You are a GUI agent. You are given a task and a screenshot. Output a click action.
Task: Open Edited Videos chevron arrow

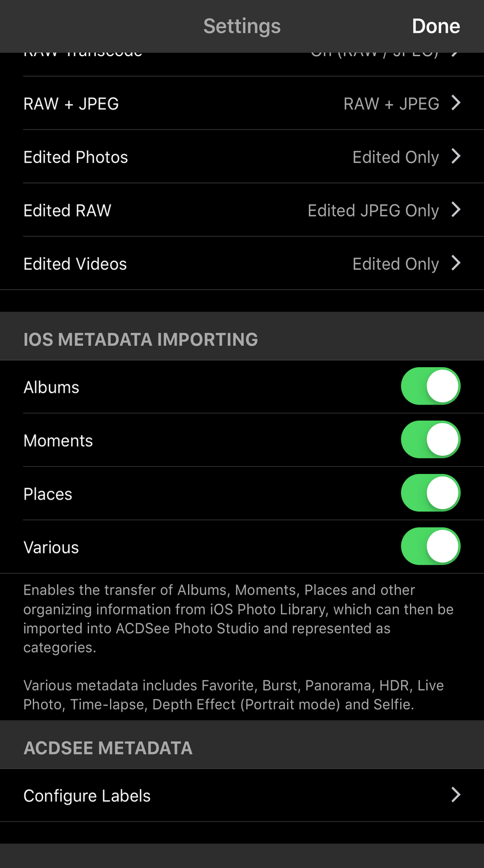(x=456, y=263)
